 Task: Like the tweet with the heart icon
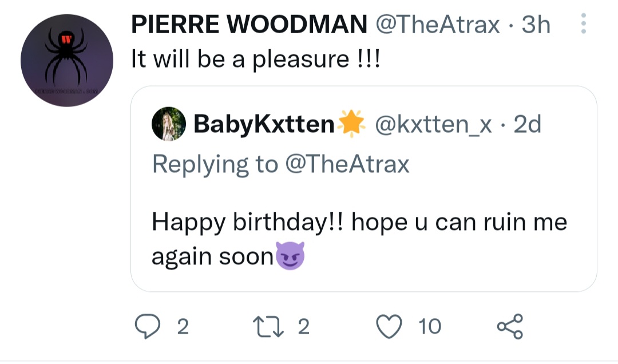pyautogui.click(x=389, y=326)
